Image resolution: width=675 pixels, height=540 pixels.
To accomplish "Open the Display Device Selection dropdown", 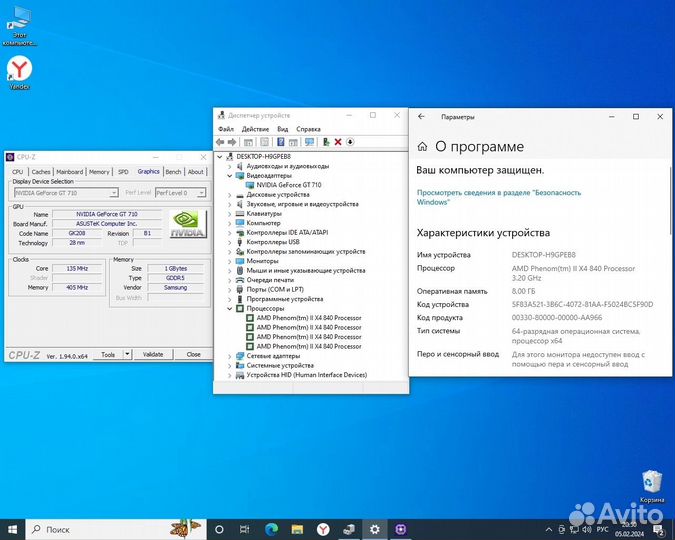I will tap(114, 193).
